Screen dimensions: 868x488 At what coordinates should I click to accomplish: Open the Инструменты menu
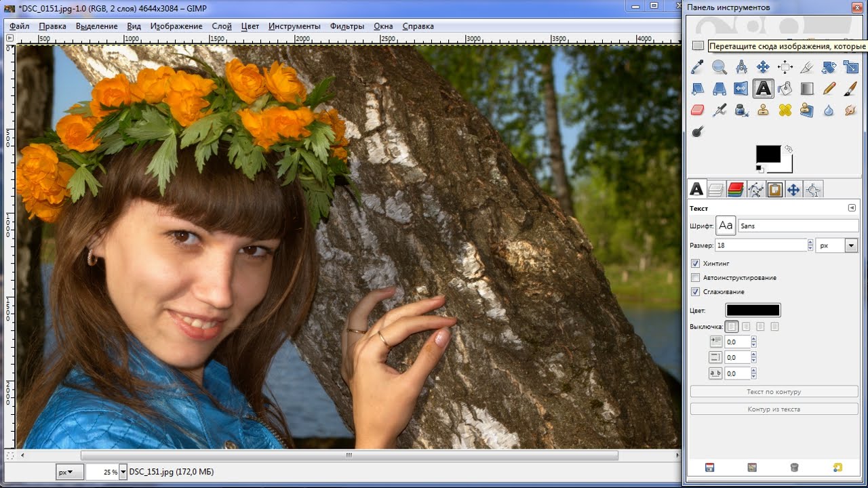pyautogui.click(x=294, y=26)
